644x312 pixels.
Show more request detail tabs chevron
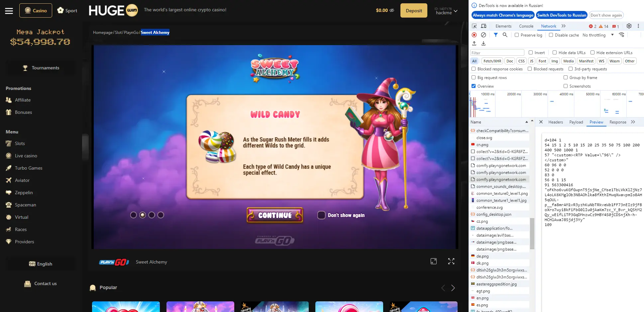coord(633,122)
